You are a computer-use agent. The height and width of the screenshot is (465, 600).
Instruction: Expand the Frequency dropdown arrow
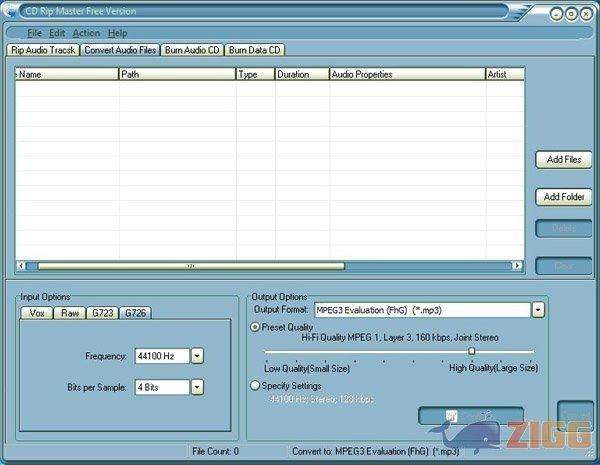coord(197,356)
